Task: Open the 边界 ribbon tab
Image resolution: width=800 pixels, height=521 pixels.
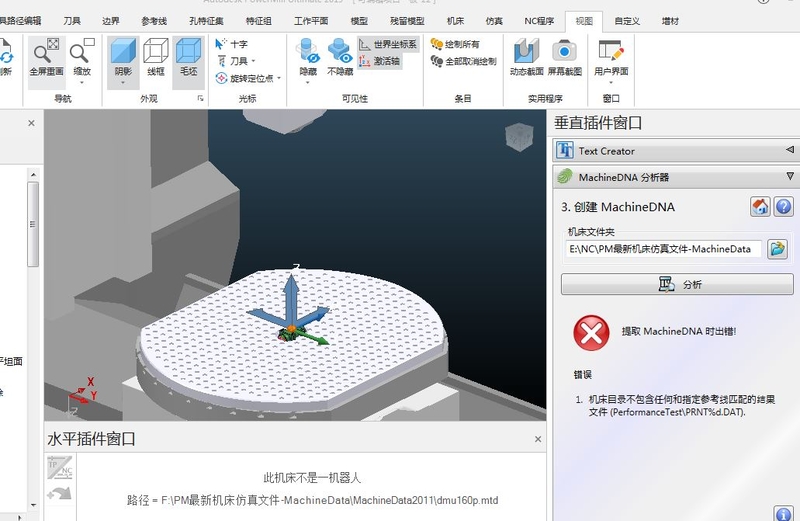Action: 111,21
